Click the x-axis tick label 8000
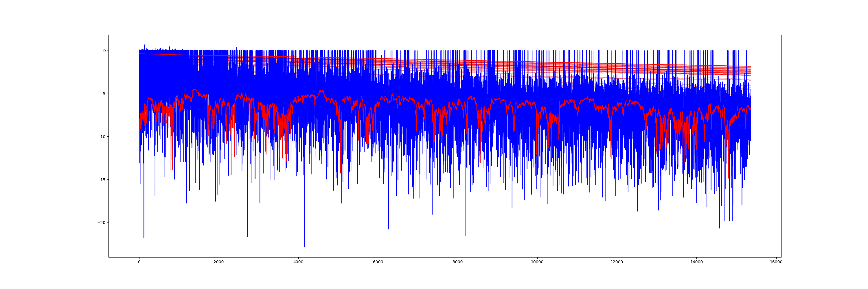 pos(458,262)
